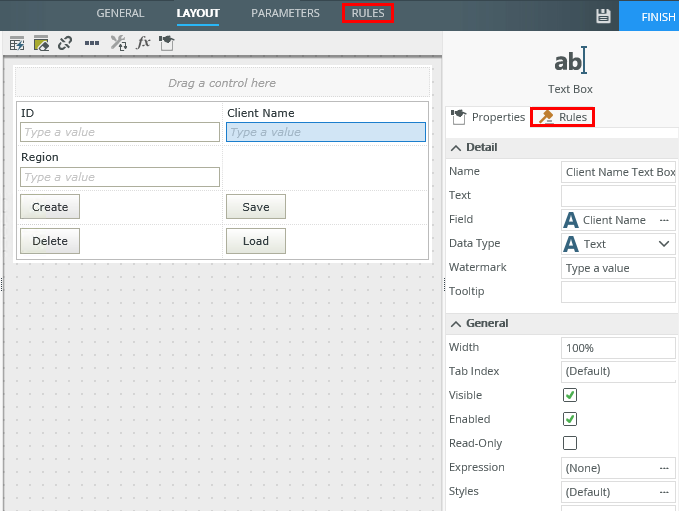
Task: Click the Load button on canvas
Action: (x=256, y=241)
